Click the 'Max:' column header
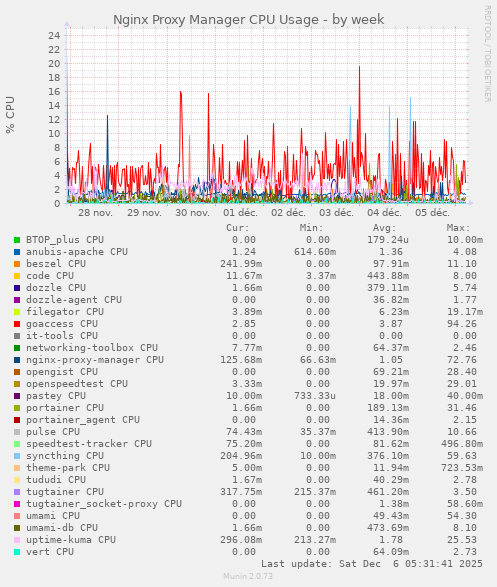The height and width of the screenshot is (587, 497). point(458,228)
